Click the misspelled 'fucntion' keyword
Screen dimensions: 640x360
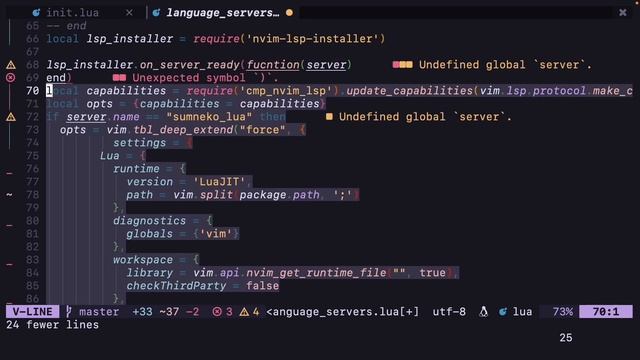tap(273, 64)
